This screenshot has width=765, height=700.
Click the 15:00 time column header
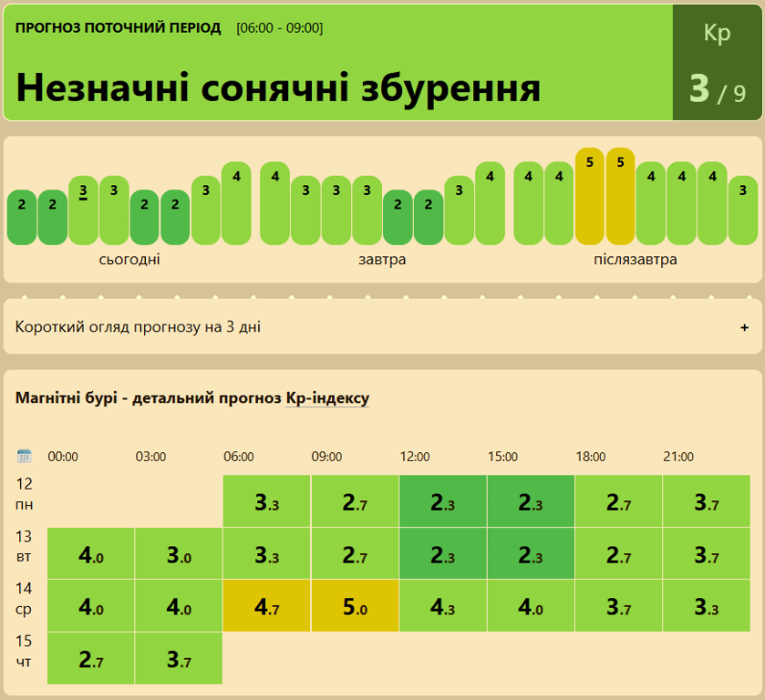click(x=502, y=457)
